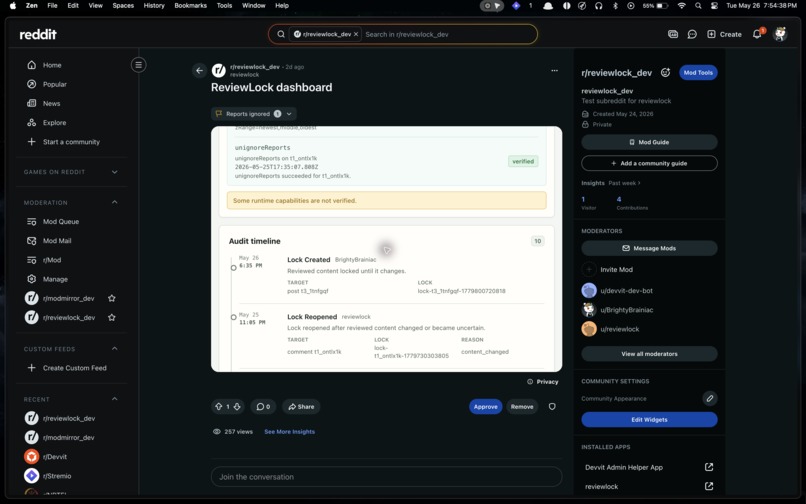Collapse sidebar with the hamburger circle button
Viewport: 806px width, 504px height.
click(x=138, y=65)
